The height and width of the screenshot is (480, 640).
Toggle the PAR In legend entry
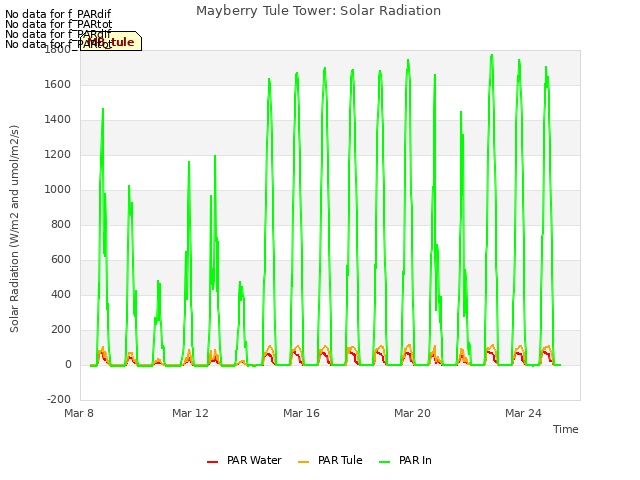pyautogui.click(x=405, y=460)
